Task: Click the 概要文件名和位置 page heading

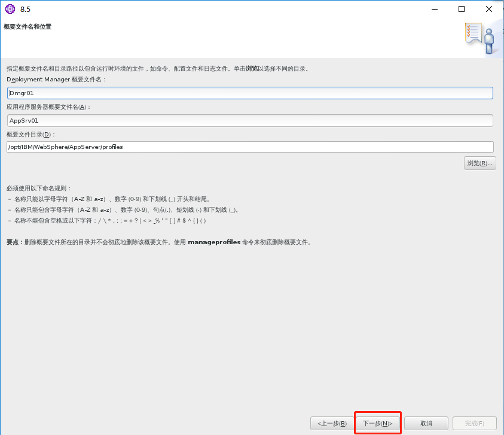Action: tap(28, 27)
